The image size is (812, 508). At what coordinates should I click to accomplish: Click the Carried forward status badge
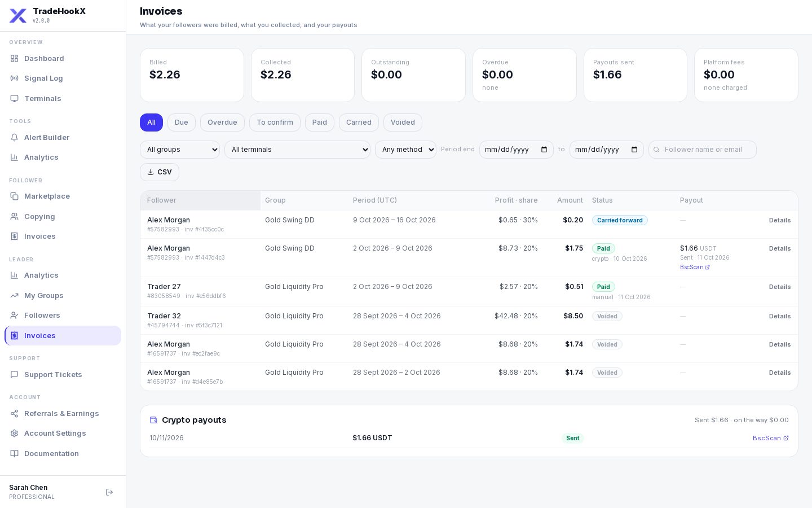[620, 220]
